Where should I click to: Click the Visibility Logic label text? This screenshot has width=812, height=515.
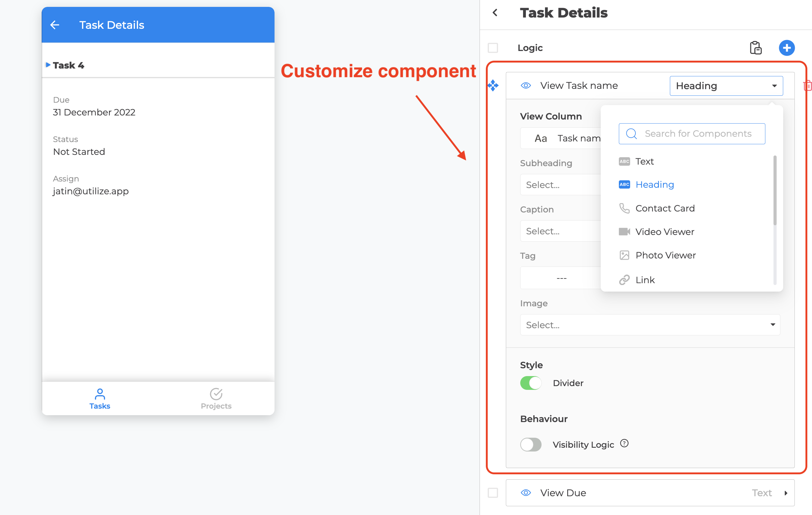click(583, 445)
